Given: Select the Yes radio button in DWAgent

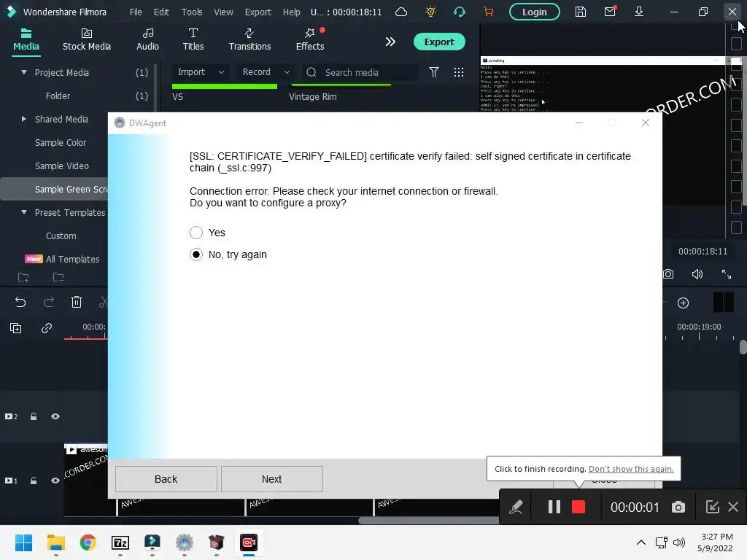Looking at the screenshot, I should [196, 233].
